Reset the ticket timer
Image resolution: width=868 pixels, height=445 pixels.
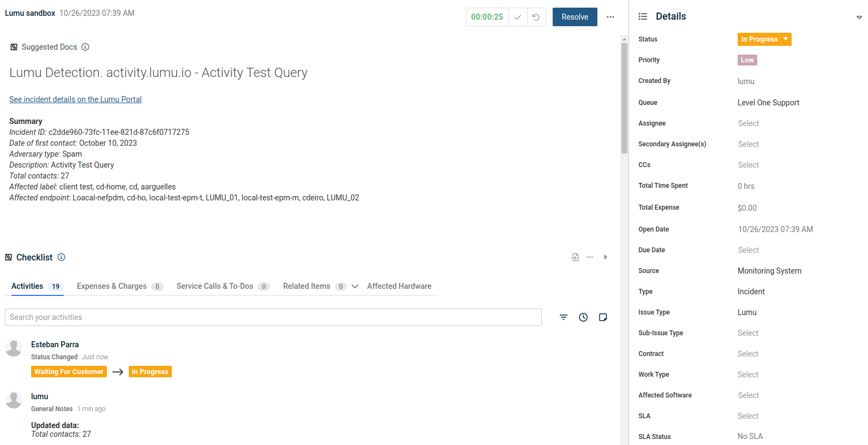tap(536, 17)
